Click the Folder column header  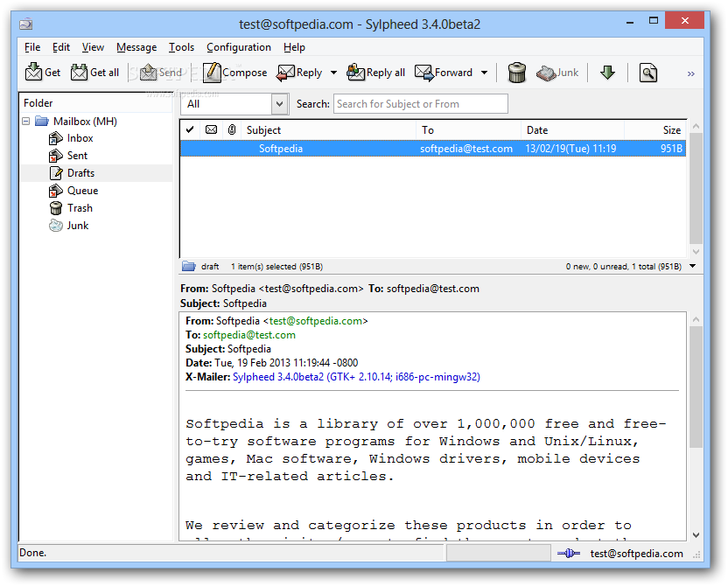point(95,103)
